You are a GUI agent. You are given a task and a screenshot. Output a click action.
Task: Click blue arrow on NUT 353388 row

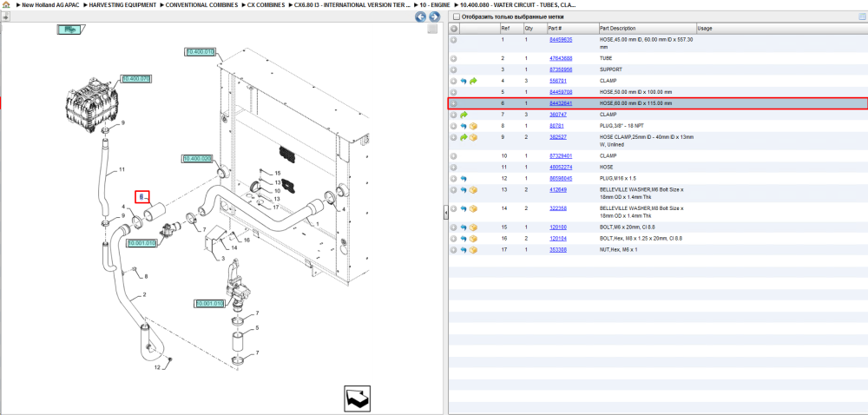click(464, 250)
